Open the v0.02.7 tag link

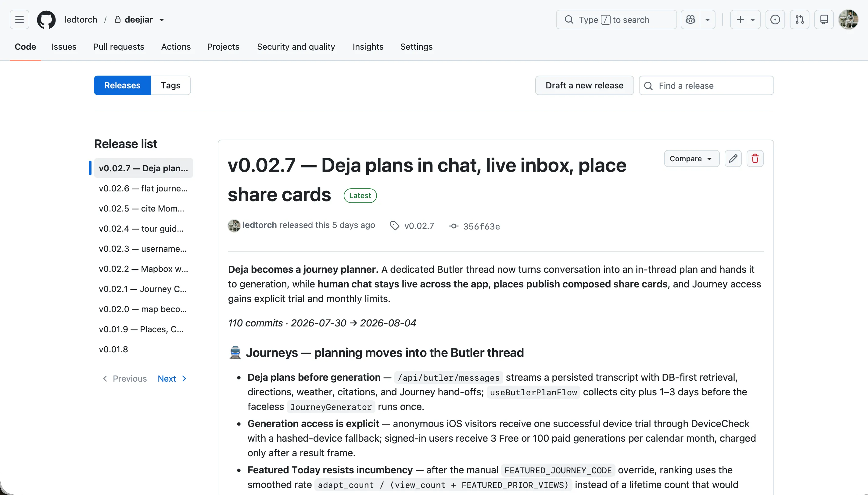[x=419, y=226]
